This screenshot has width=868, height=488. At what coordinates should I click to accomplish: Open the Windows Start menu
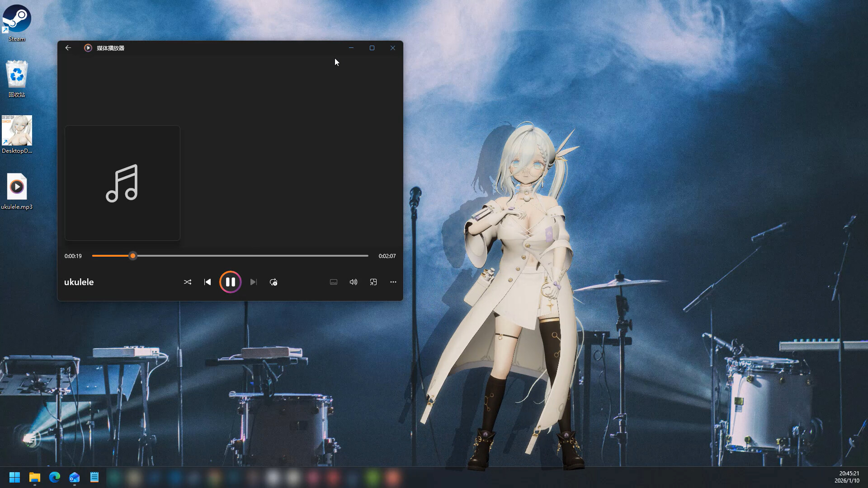pos(14,477)
